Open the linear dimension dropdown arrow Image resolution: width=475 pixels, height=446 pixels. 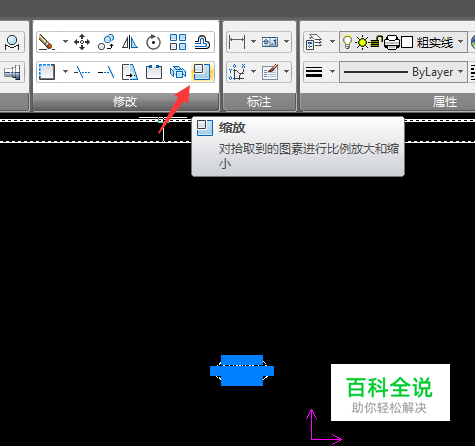click(x=253, y=42)
